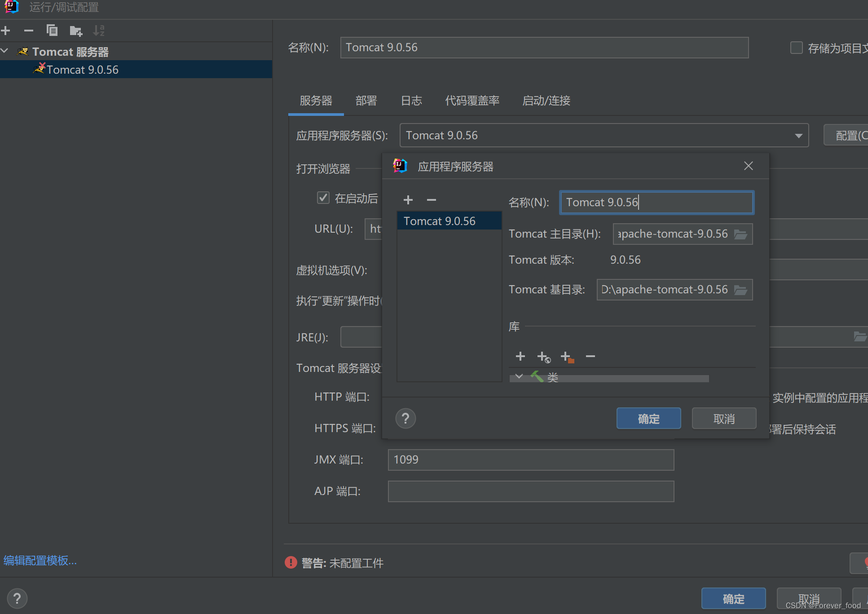Open the 启动/连接 tab
Viewport: 868px width, 614px height.
click(546, 101)
